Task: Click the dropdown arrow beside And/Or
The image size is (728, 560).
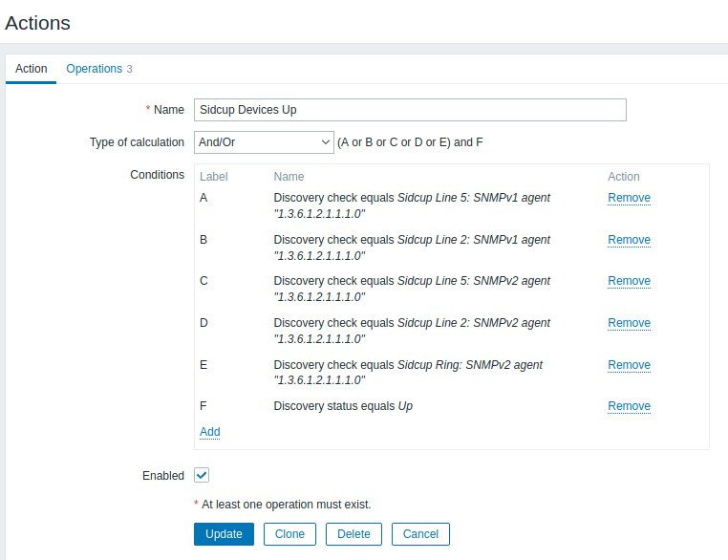Action: [326, 142]
